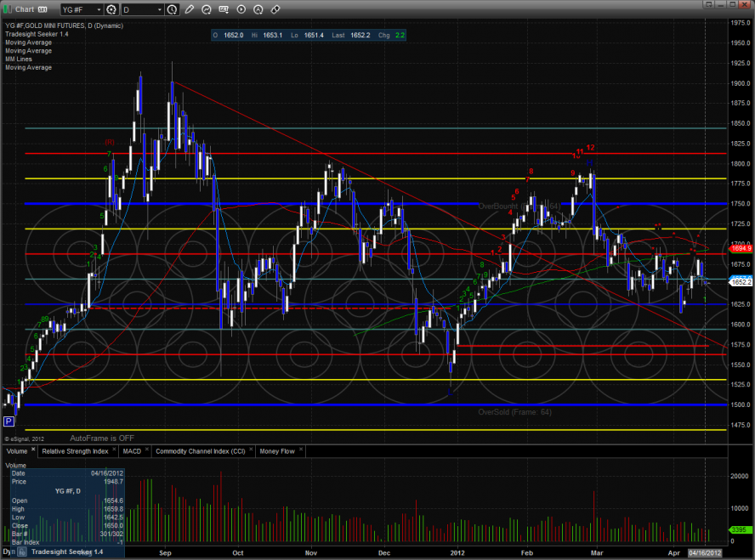This screenshot has height=560, width=755.
Task: Open the D interval dropdown
Action: pos(162,10)
